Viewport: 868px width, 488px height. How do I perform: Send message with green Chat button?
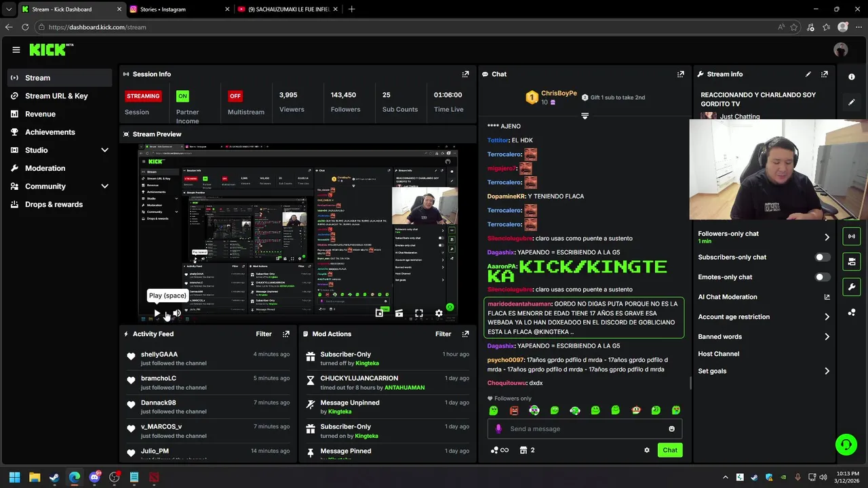click(x=670, y=450)
